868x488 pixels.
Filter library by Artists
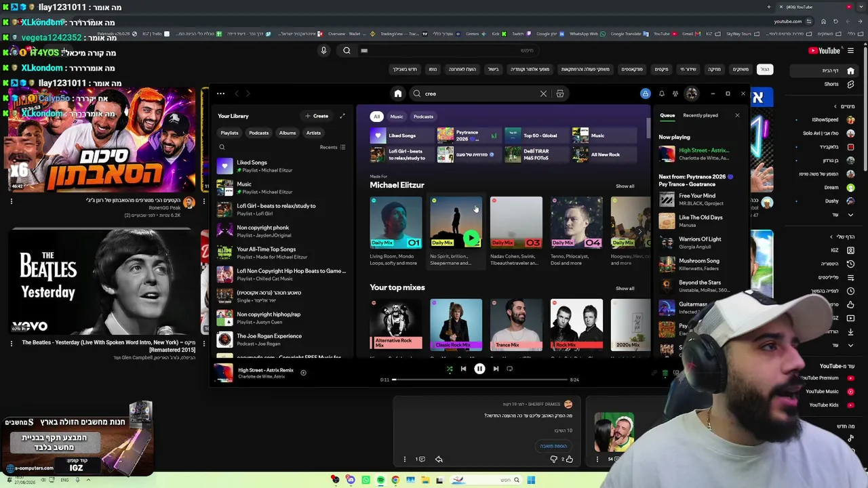tap(313, 133)
